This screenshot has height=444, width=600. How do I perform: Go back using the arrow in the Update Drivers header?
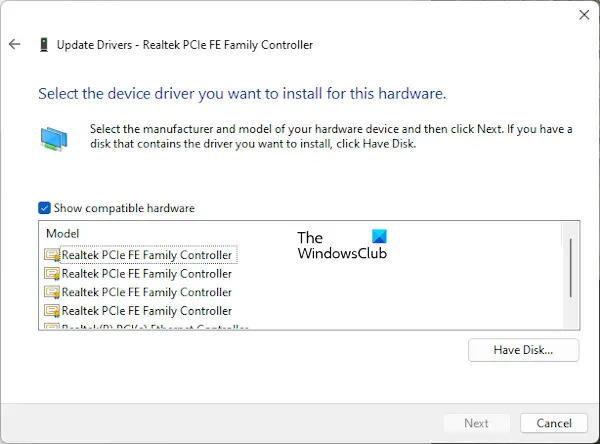coord(15,44)
